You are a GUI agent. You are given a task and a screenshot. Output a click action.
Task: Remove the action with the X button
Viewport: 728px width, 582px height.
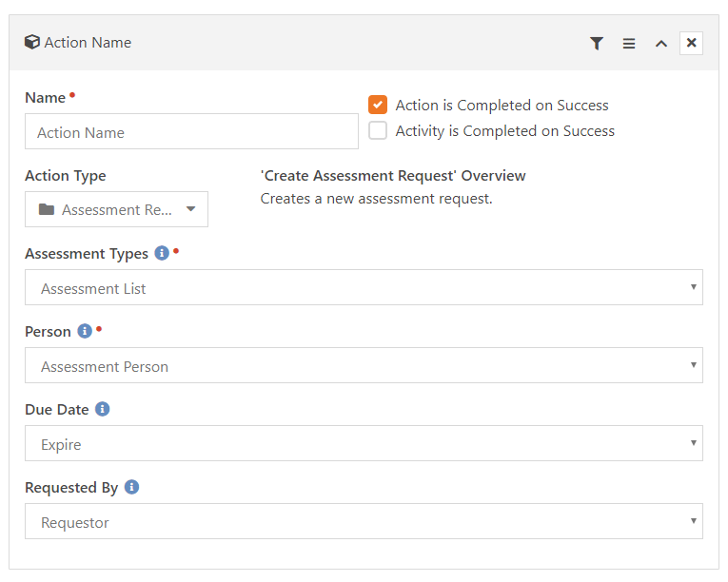coord(691,43)
